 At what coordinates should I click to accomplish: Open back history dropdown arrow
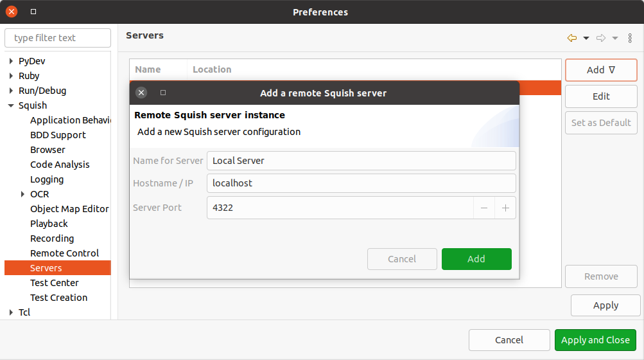click(586, 39)
